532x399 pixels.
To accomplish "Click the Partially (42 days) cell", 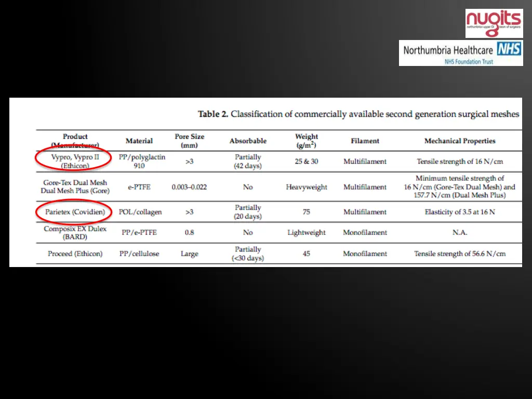I will (248, 161).
